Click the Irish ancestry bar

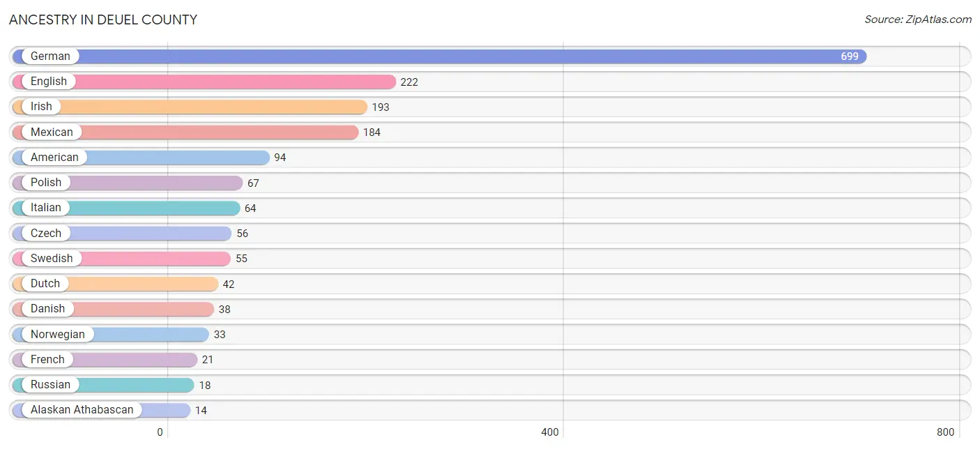190,107
